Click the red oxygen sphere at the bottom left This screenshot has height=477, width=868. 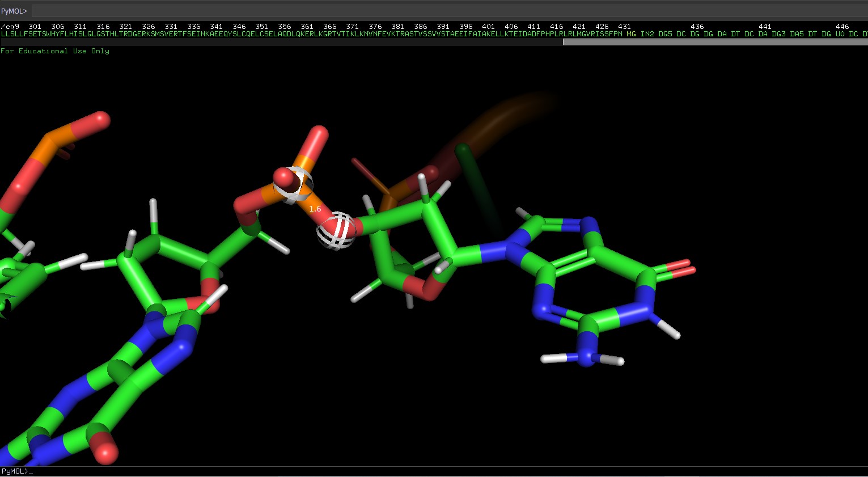[x=106, y=452]
